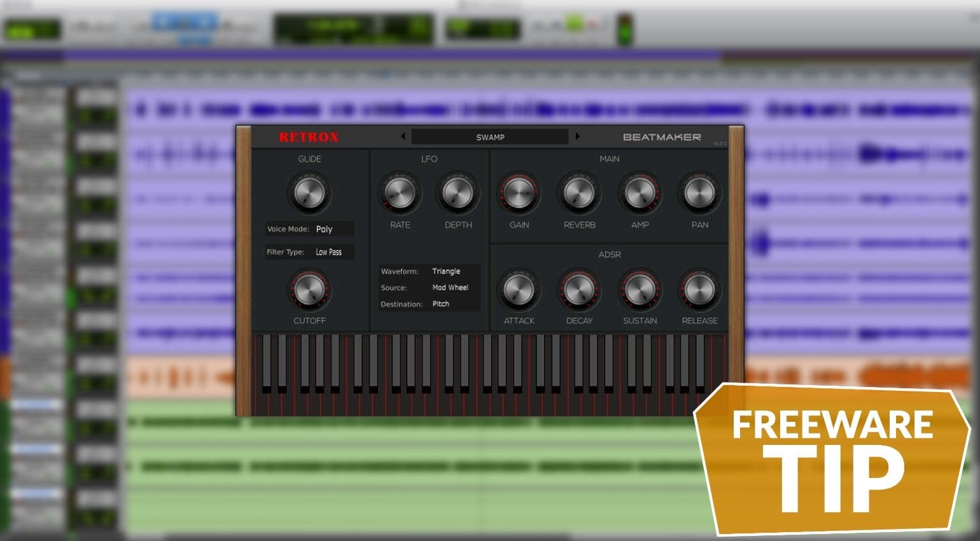The image size is (980, 541).
Task: Adjust the ATTACK knob
Action: [x=519, y=290]
